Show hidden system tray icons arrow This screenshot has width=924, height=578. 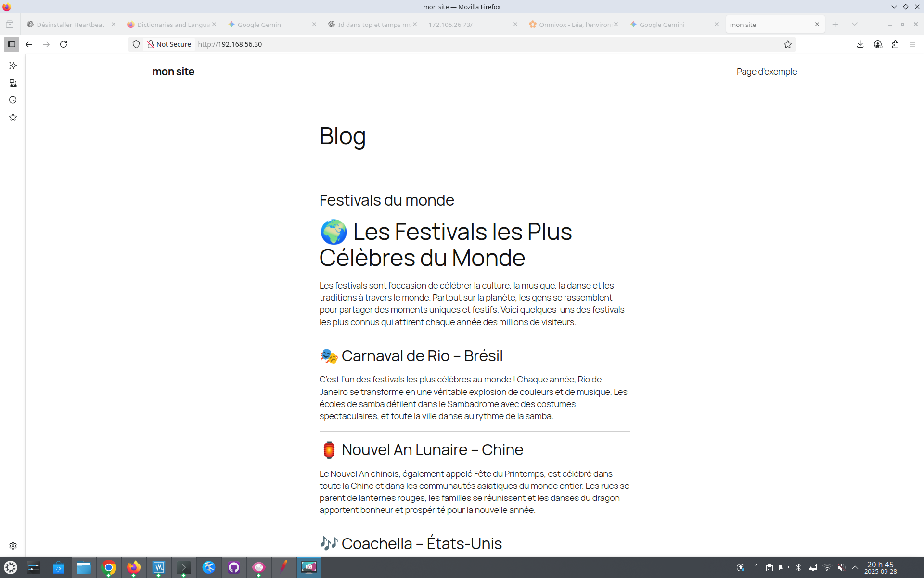pyautogui.click(x=855, y=567)
